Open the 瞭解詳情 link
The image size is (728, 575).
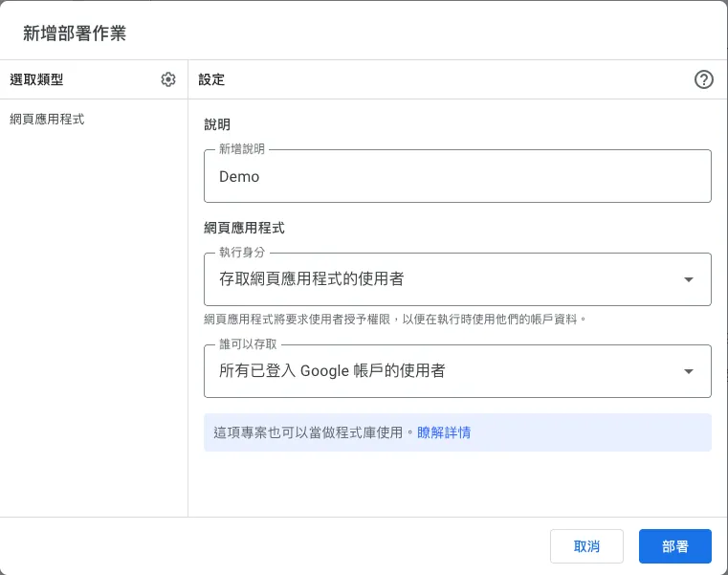point(443,432)
